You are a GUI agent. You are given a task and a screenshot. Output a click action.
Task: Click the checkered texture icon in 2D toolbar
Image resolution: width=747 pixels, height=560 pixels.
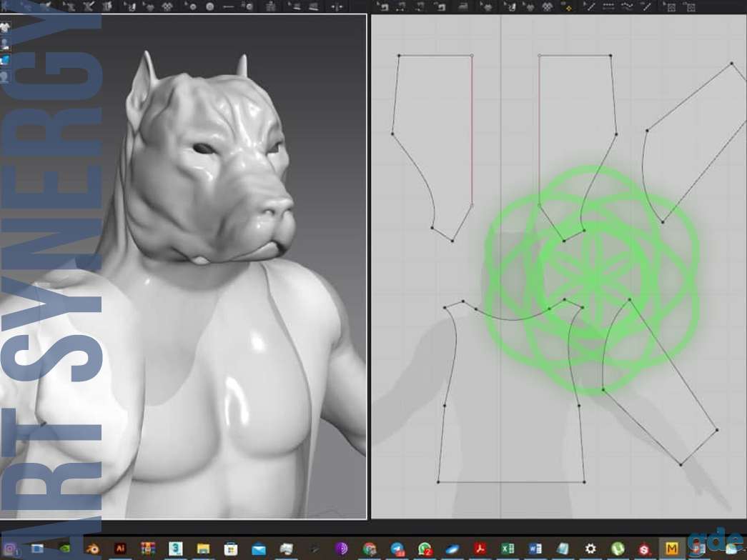click(547, 6)
